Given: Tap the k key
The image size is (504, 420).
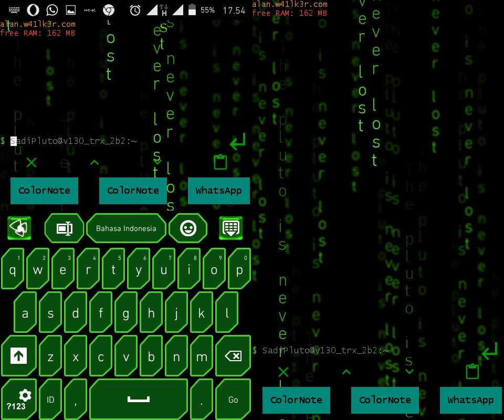Looking at the screenshot, I should (202, 312).
